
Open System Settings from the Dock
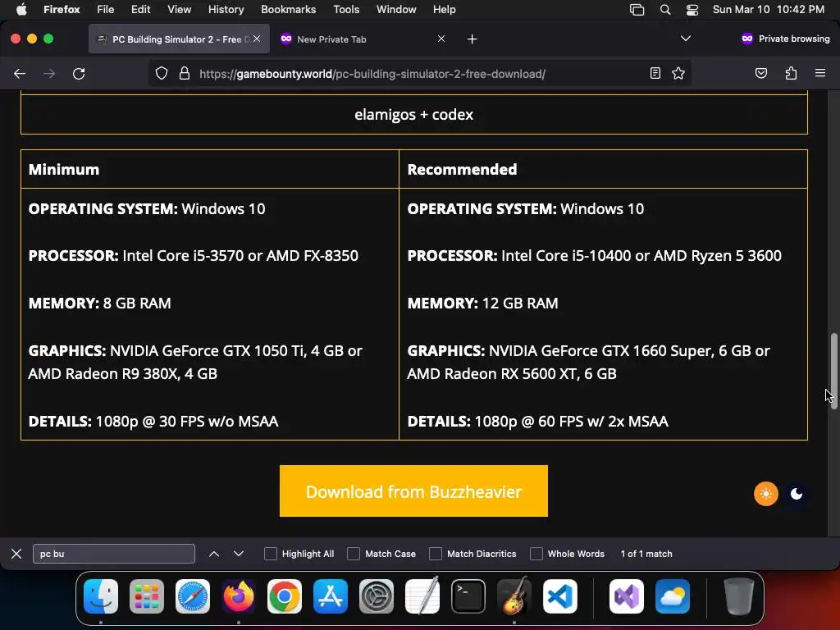[376, 596]
